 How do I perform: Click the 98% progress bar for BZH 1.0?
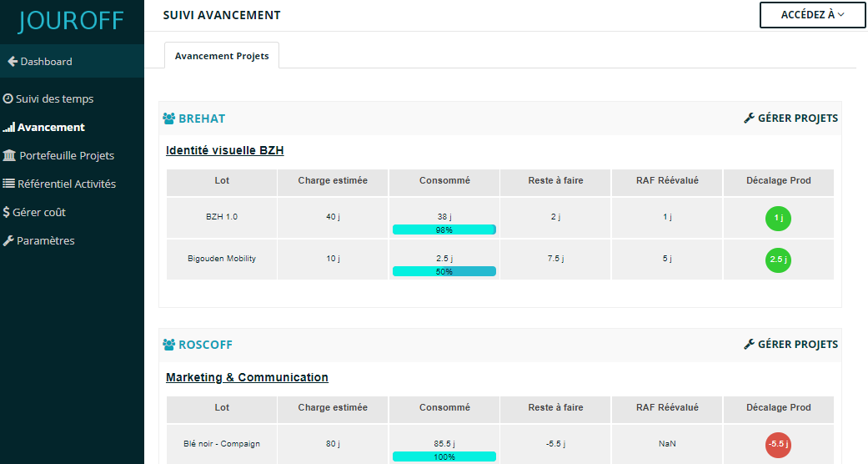444,229
